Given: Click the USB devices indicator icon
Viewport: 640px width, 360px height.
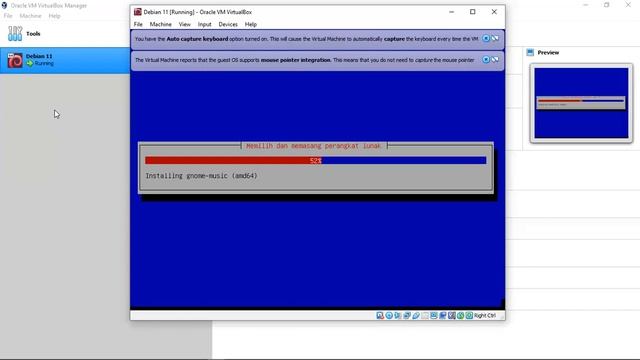Looking at the screenshot, I should [x=416, y=316].
